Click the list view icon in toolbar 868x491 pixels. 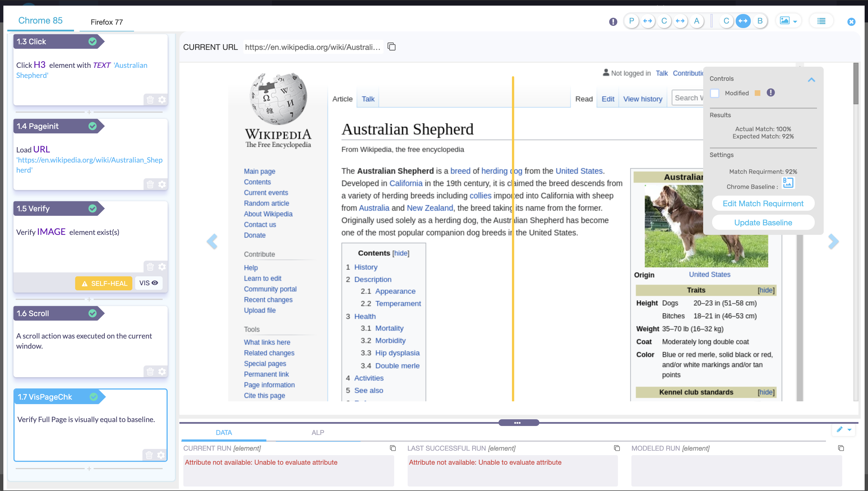click(x=821, y=21)
